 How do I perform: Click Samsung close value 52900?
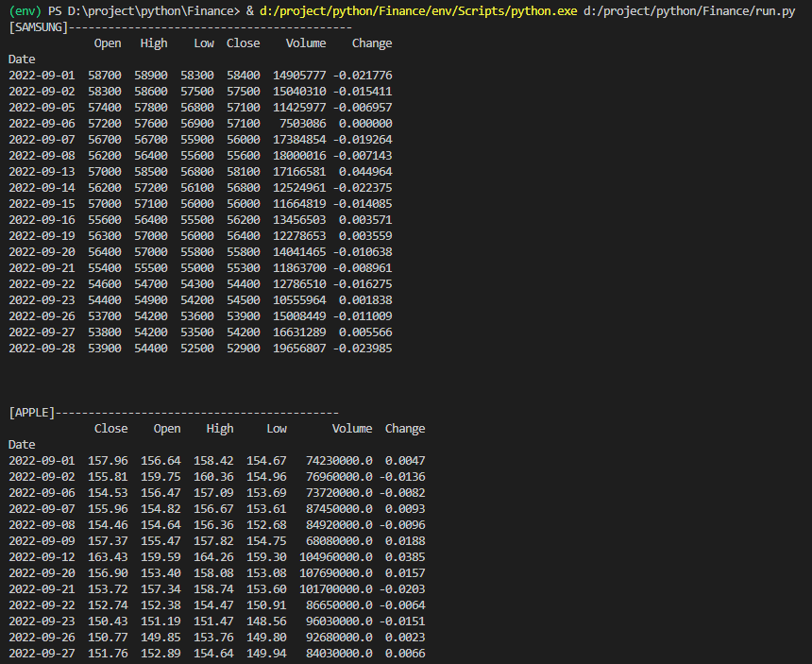pos(244,348)
